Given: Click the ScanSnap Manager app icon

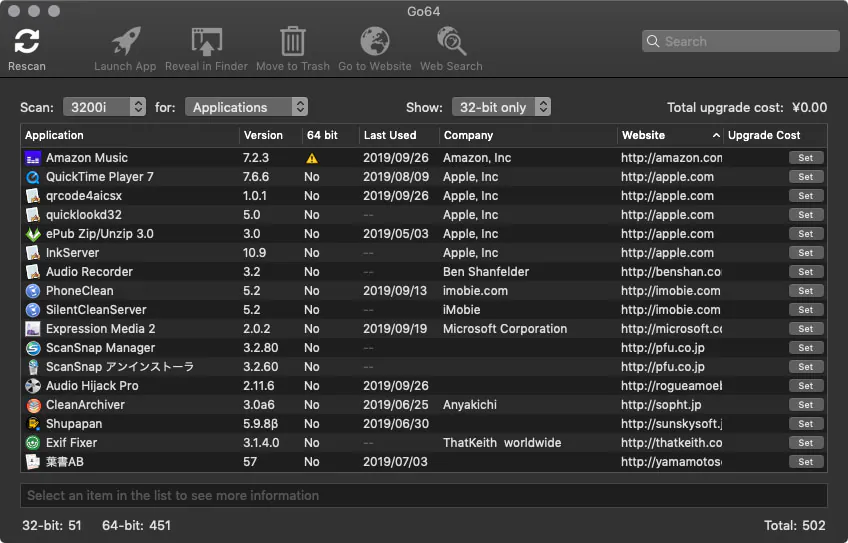Looking at the screenshot, I should click(33, 348).
